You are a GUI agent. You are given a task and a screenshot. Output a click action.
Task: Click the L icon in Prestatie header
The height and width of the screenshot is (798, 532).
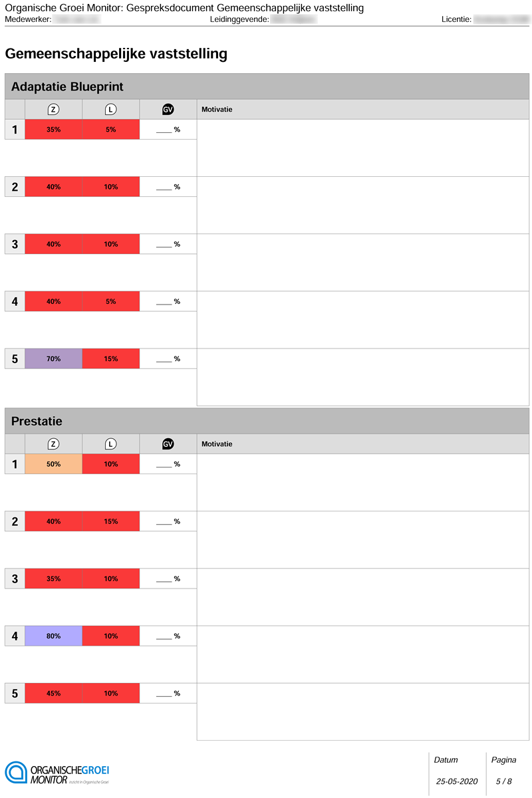coord(111,444)
